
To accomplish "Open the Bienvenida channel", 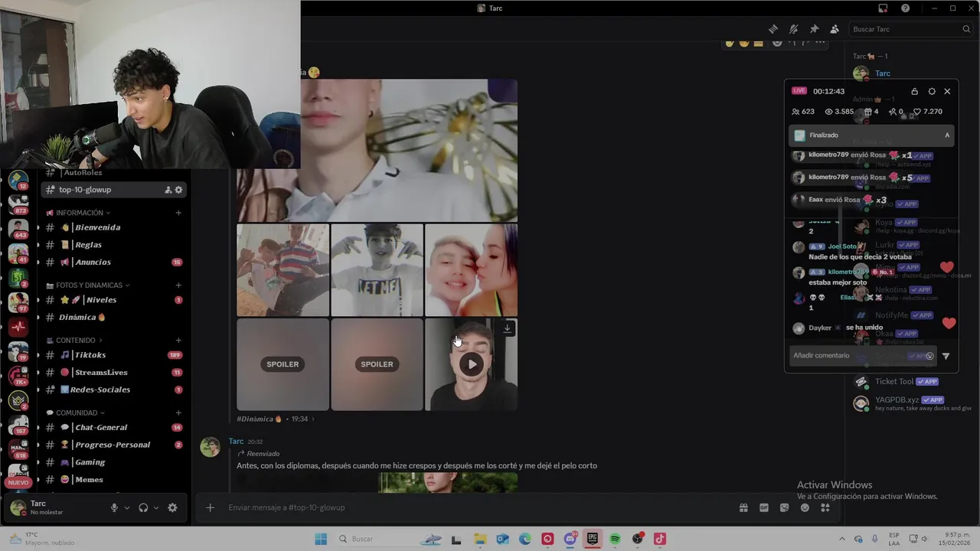I will point(113,227).
